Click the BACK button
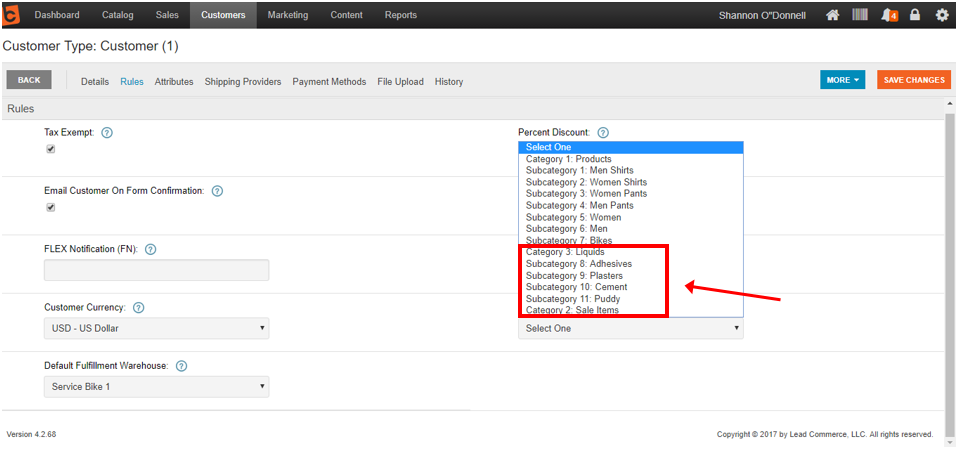The image size is (959, 455). click(x=29, y=80)
